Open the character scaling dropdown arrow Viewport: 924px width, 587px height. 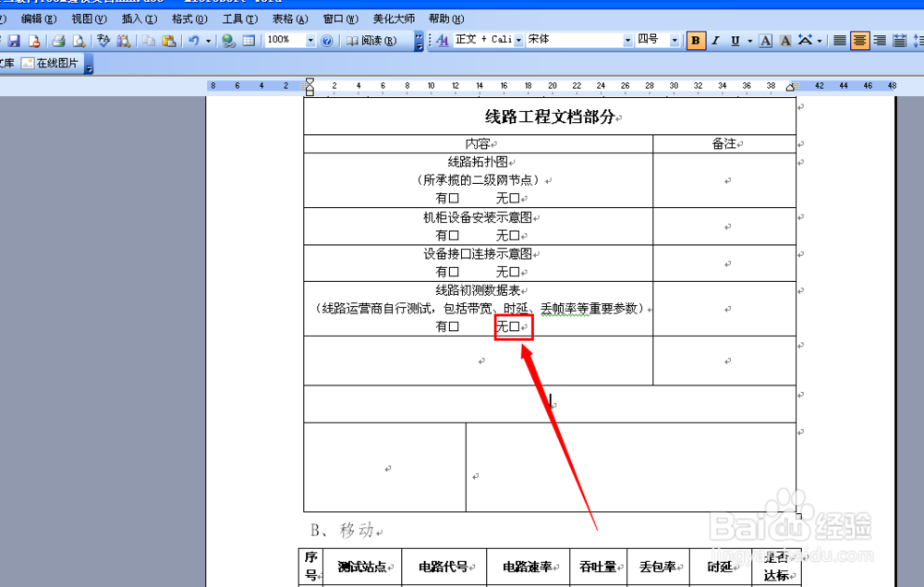819,41
